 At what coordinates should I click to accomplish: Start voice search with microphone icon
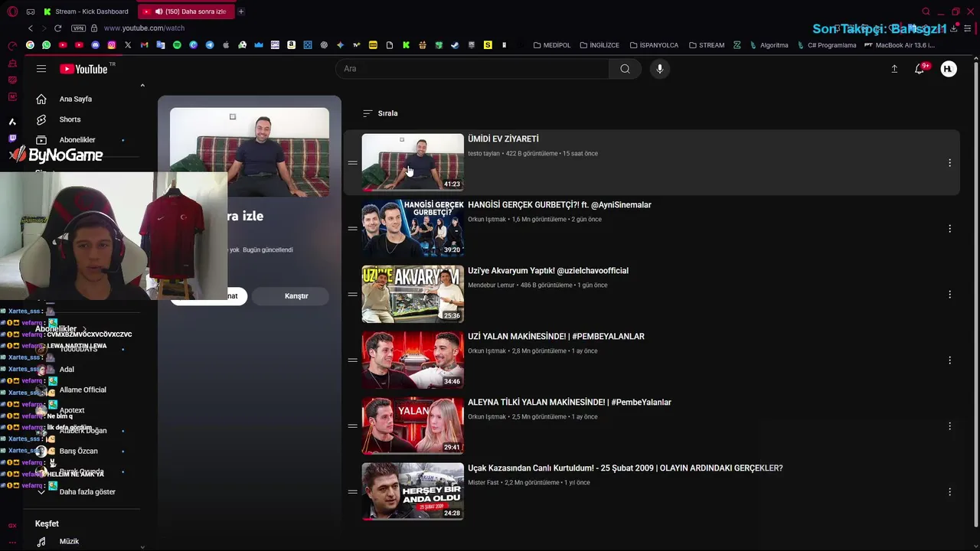coord(660,69)
